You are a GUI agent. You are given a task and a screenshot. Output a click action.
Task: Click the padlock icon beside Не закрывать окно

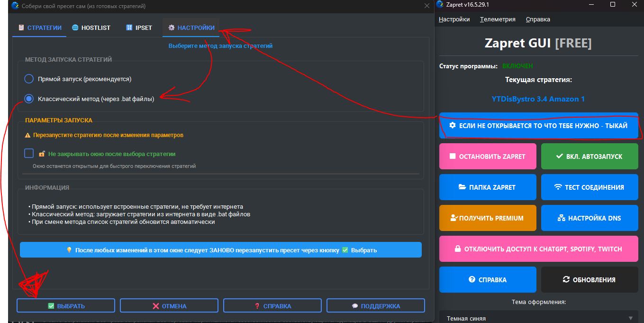click(x=42, y=154)
